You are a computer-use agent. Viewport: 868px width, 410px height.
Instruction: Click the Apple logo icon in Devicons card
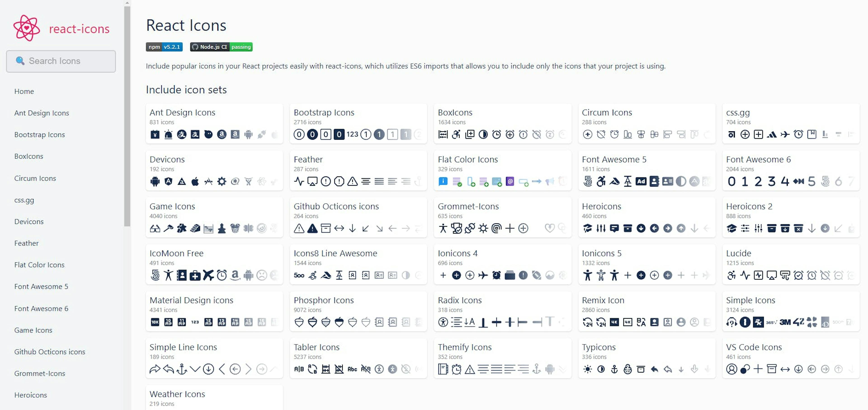click(x=195, y=181)
